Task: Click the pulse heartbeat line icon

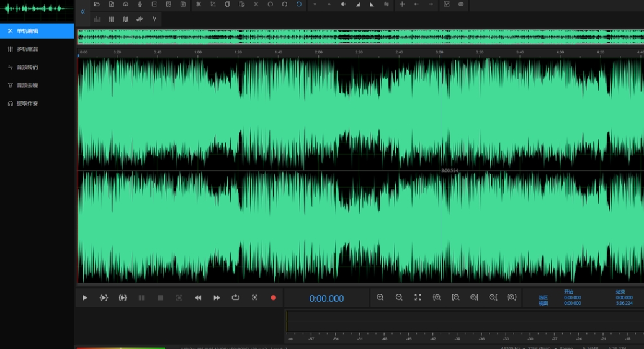Action: coord(154,19)
